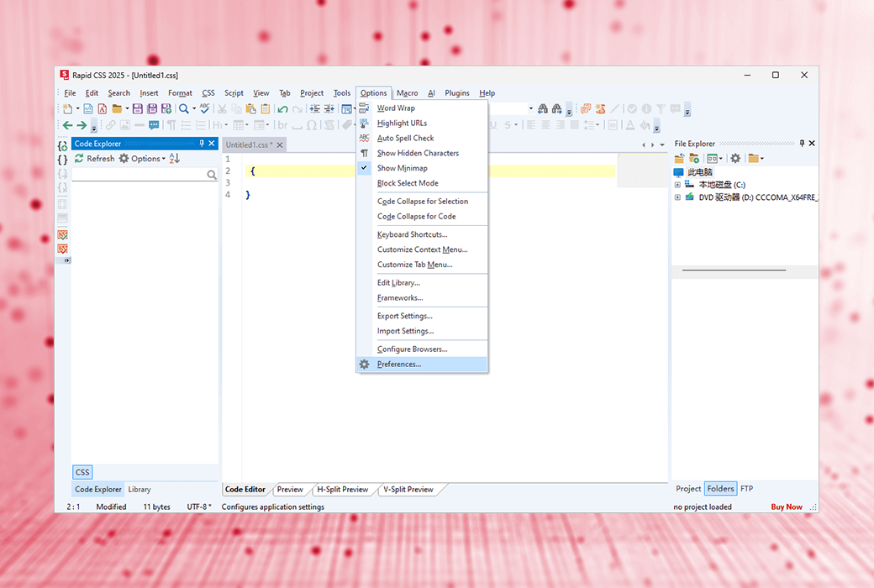
Task: Click the clipboard paste icon in toolbar
Action: click(x=250, y=108)
